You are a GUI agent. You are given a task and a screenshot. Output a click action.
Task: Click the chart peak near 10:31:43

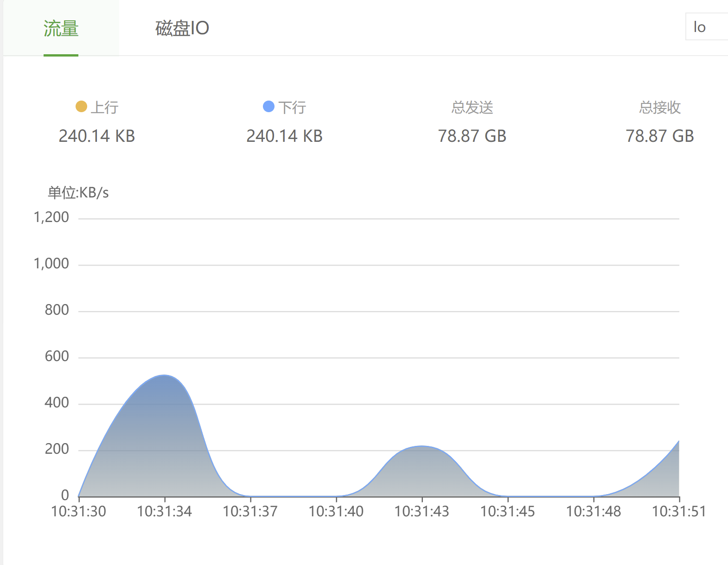point(422,446)
